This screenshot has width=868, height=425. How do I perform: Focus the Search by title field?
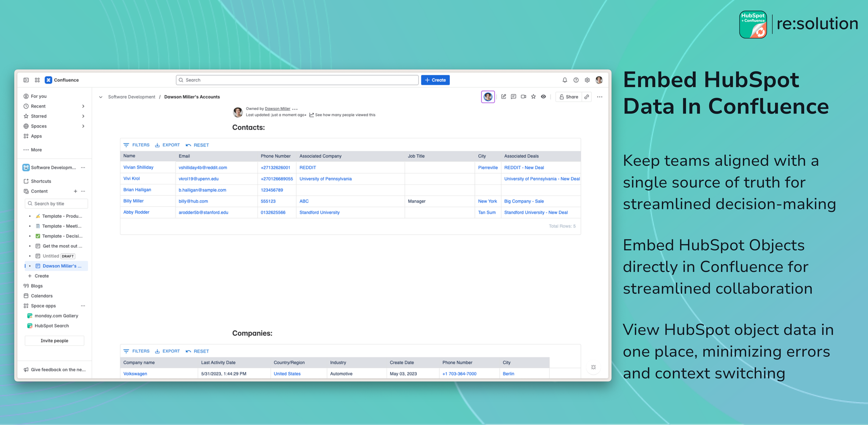pyautogui.click(x=56, y=204)
